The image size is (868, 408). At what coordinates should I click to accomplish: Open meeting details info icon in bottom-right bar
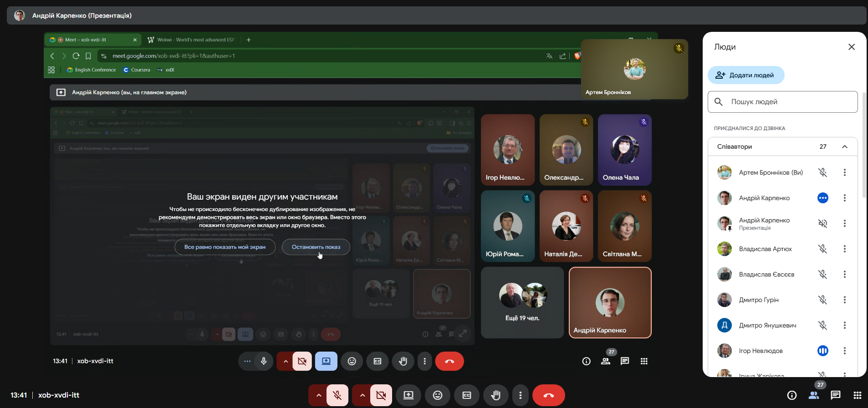(792, 395)
